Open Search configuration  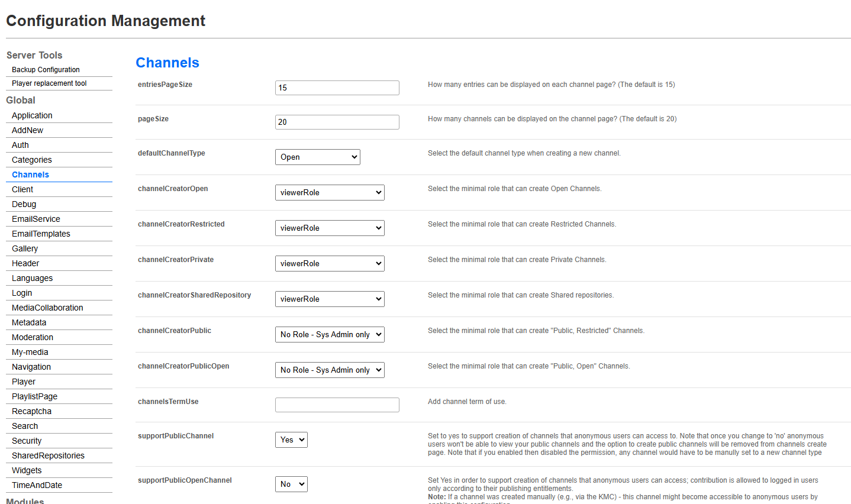[25, 426]
